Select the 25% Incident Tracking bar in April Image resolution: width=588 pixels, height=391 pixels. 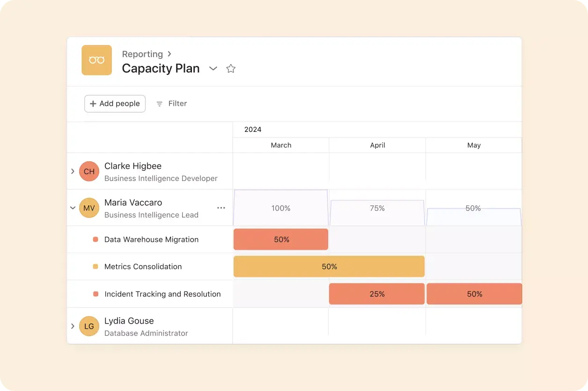(377, 294)
